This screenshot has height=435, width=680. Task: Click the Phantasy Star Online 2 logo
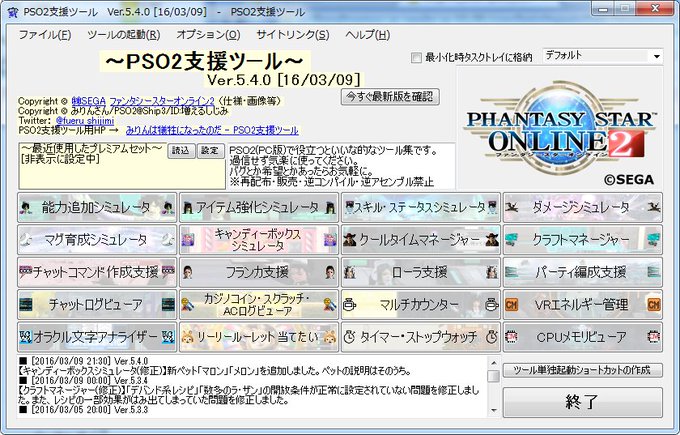point(560,130)
